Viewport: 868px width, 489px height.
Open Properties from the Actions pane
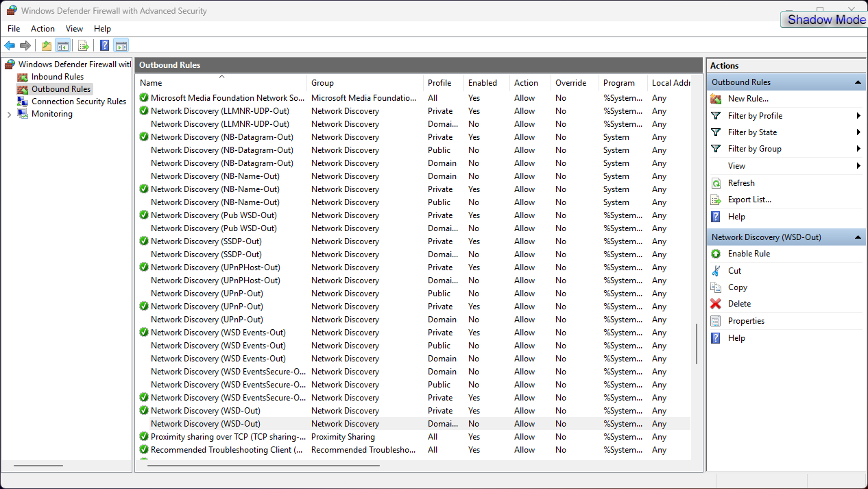[x=746, y=321]
